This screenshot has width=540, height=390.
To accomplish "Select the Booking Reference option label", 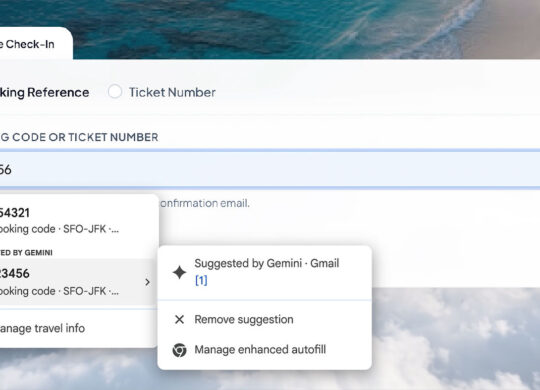I will coord(44,92).
